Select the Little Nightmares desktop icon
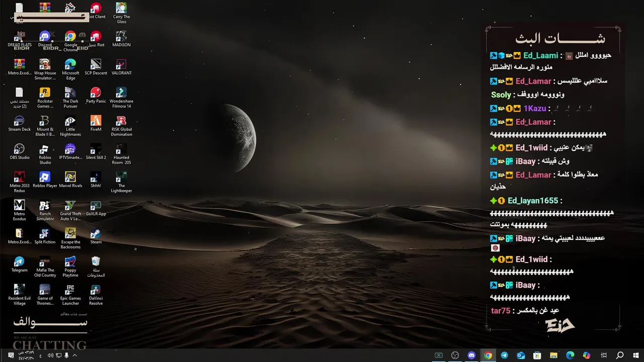The width and height of the screenshot is (644, 362). pos(70,126)
